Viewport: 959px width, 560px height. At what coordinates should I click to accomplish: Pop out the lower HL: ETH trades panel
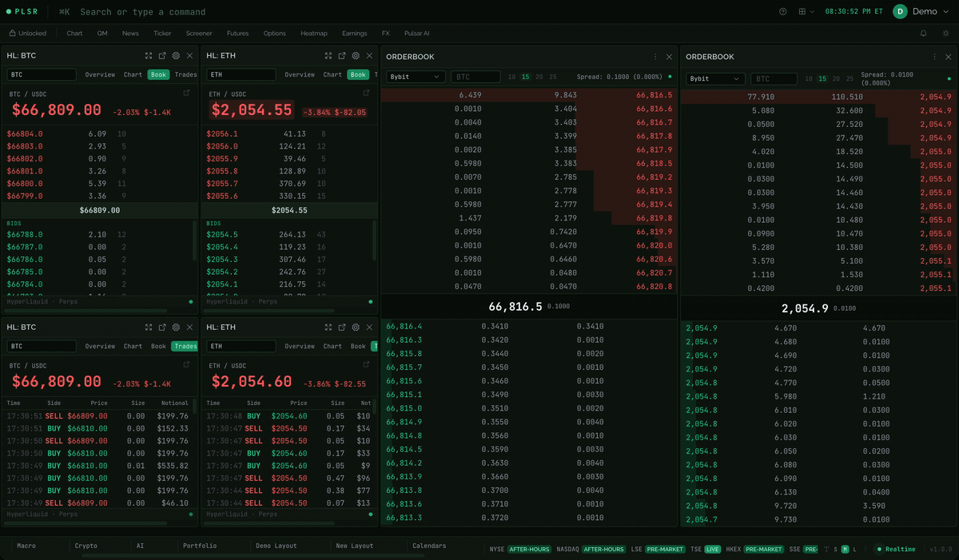pos(342,328)
